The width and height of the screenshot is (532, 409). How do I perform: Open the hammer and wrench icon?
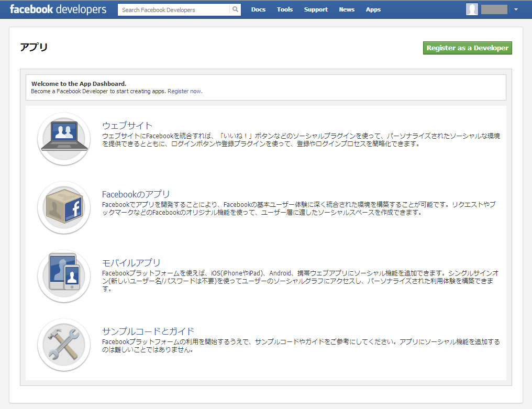(x=64, y=345)
